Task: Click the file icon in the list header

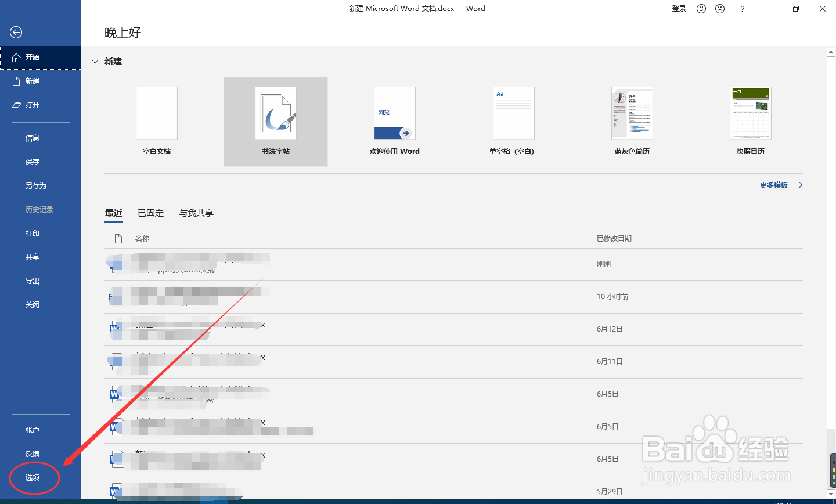Action: click(118, 239)
